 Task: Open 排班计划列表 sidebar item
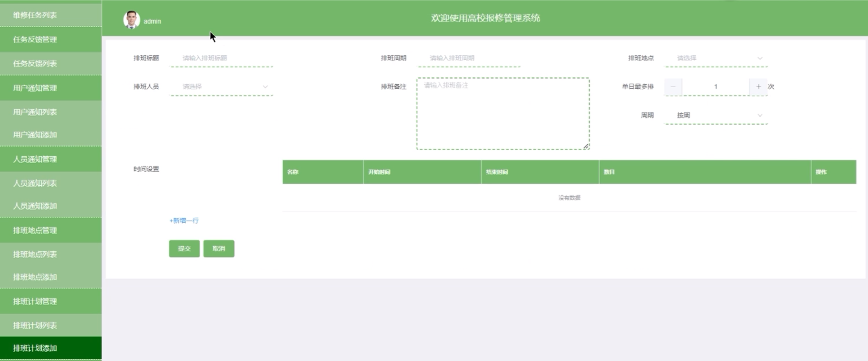pos(35,326)
